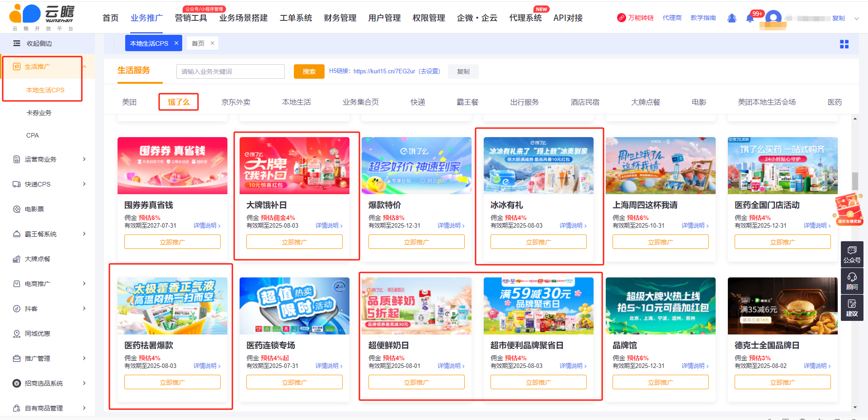This screenshot has height=420, width=868.
Task: Expand the 抖客 submenu arrow
Action: (84, 309)
